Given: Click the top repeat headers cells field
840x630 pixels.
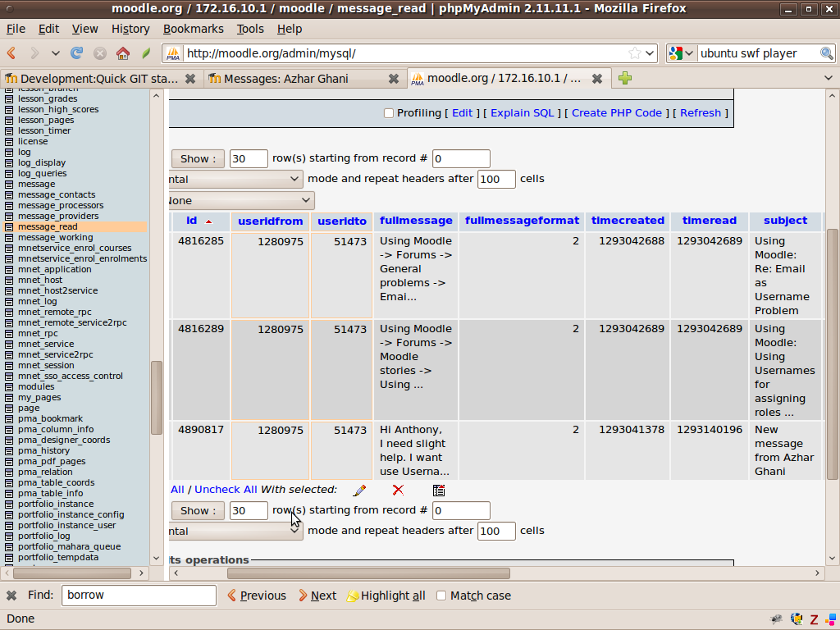Looking at the screenshot, I should click(496, 179).
